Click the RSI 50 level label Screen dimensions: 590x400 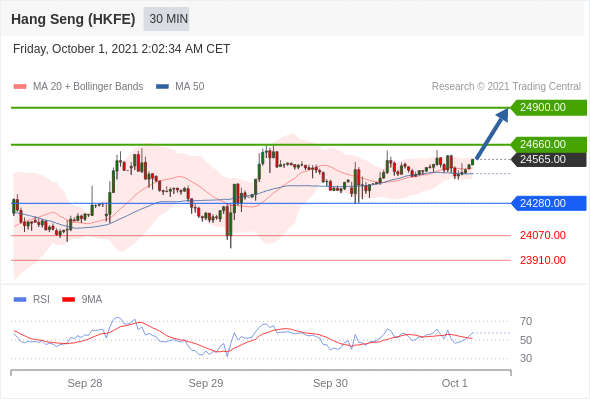tap(526, 341)
